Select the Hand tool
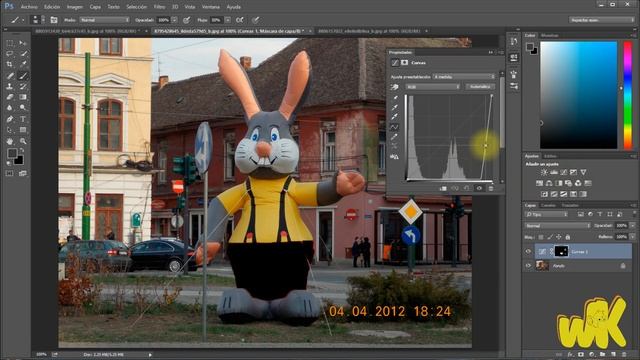 [10, 141]
